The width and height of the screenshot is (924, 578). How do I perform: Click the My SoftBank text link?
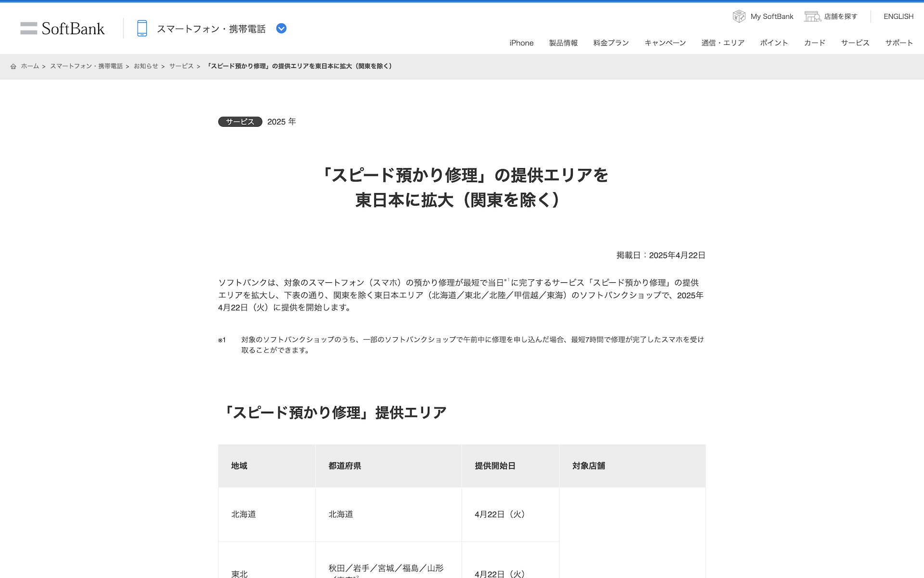(771, 16)
